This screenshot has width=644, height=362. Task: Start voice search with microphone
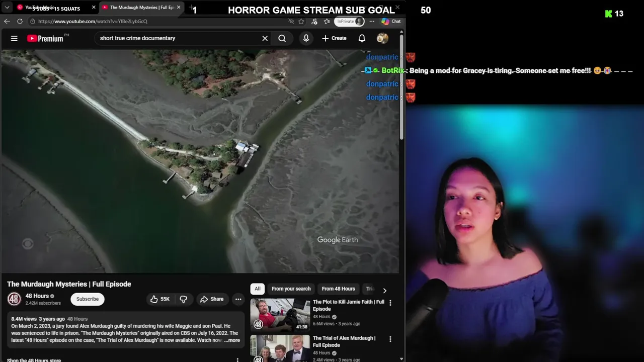point(306,38)
